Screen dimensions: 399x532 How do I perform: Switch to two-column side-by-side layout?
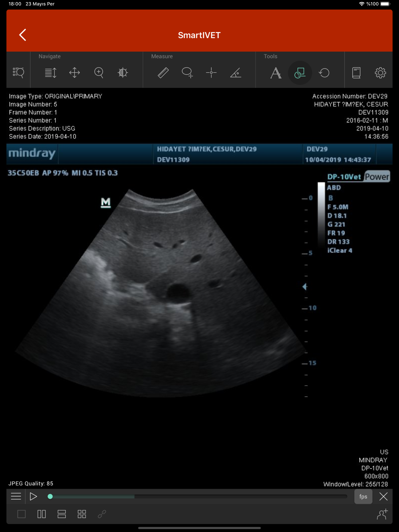42,514
